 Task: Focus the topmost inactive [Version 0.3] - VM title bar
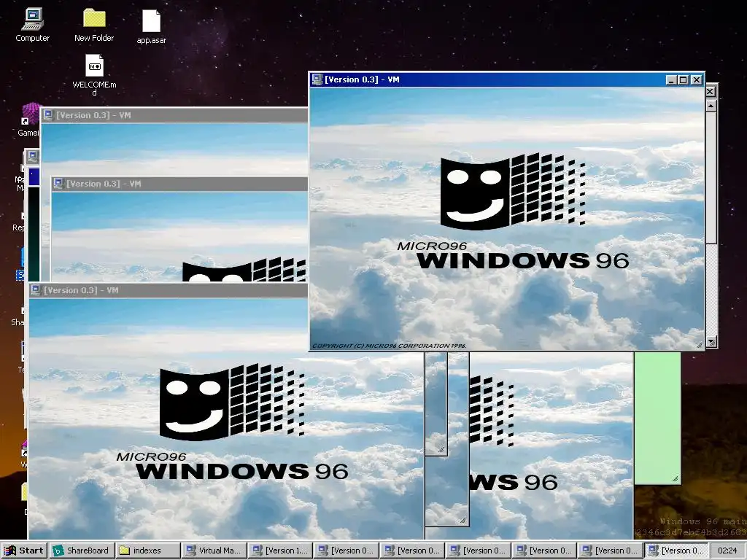click(x=174, y=115)
